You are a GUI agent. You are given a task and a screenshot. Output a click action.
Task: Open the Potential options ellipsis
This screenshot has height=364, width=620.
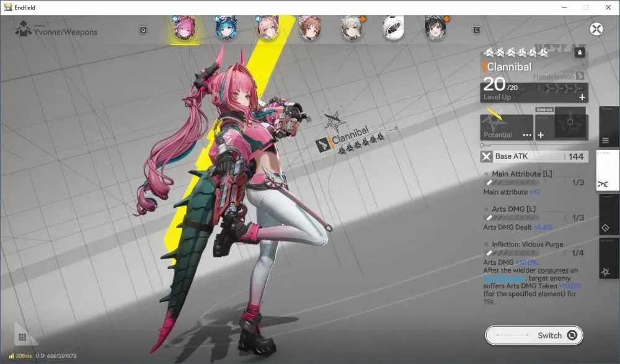click(527, 135)
